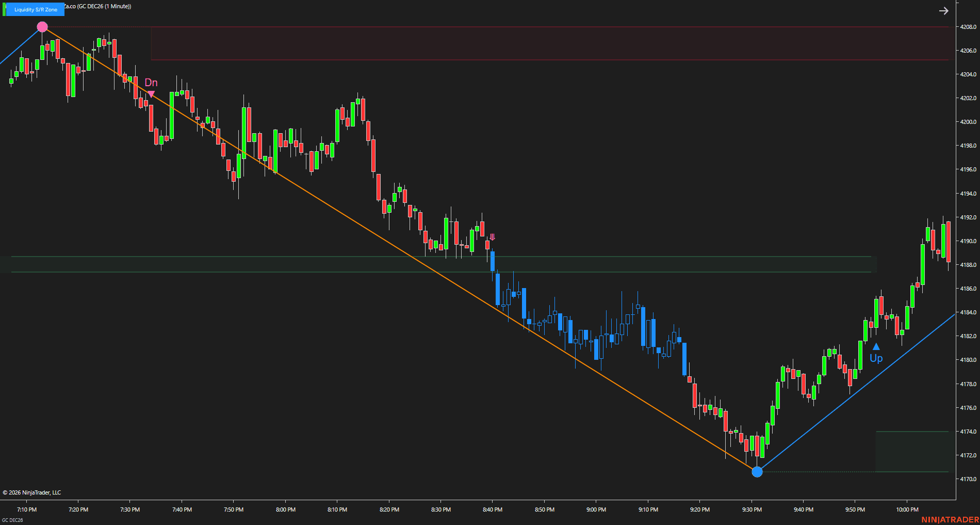Click the 4180.0 price axis label
The width and height of the screenshot is (980, 525).
968,360
